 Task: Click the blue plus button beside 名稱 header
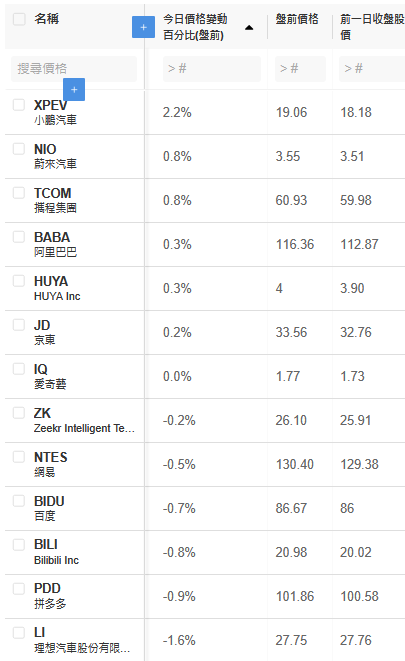click(x=143, y=27)
